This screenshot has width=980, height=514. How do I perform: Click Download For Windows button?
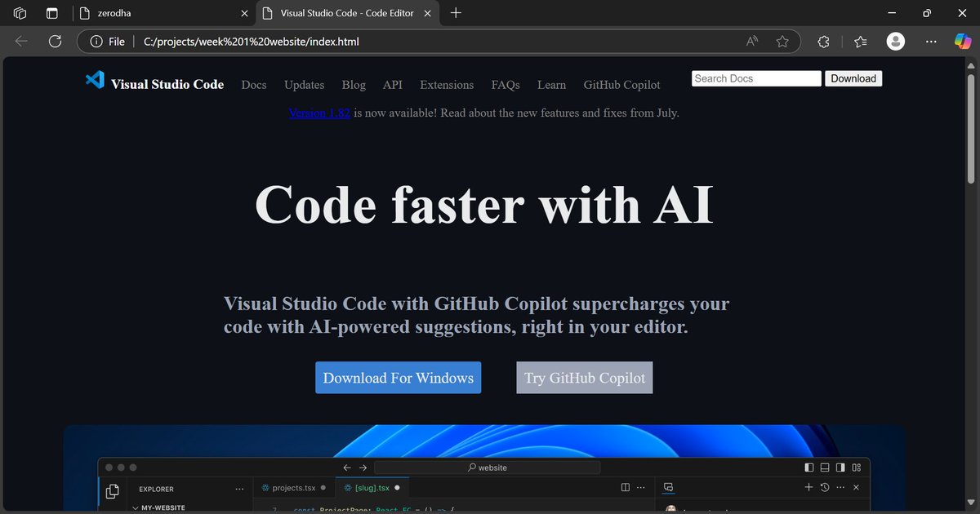pyautogui.click(x=399, y=378)
